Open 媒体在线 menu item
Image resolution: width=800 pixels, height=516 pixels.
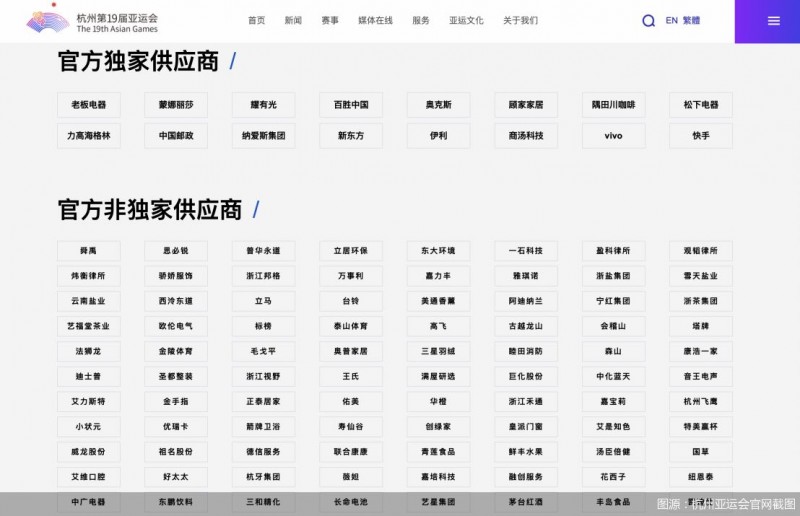375,20
